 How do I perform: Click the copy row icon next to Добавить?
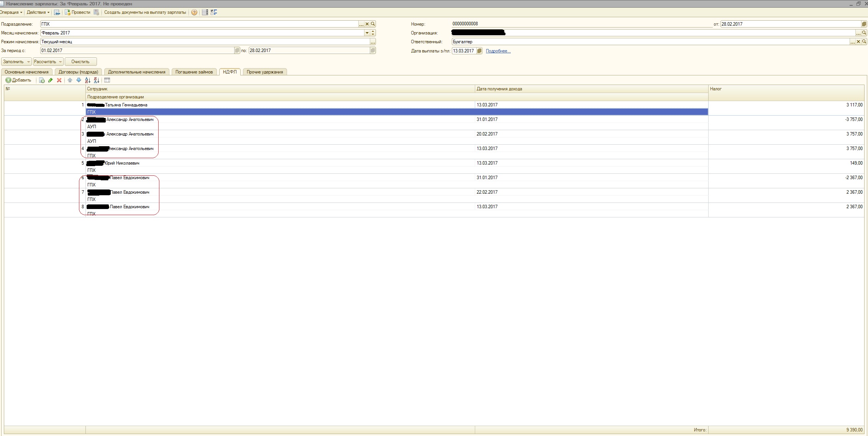42,80
